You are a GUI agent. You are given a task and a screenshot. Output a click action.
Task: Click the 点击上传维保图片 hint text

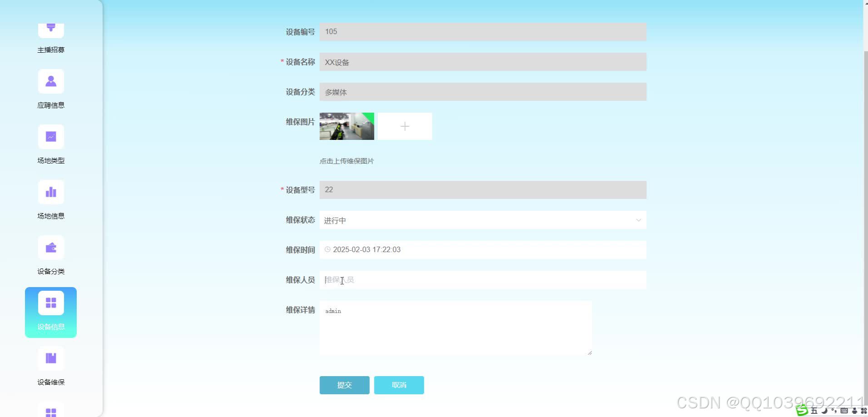pos(347,161)
